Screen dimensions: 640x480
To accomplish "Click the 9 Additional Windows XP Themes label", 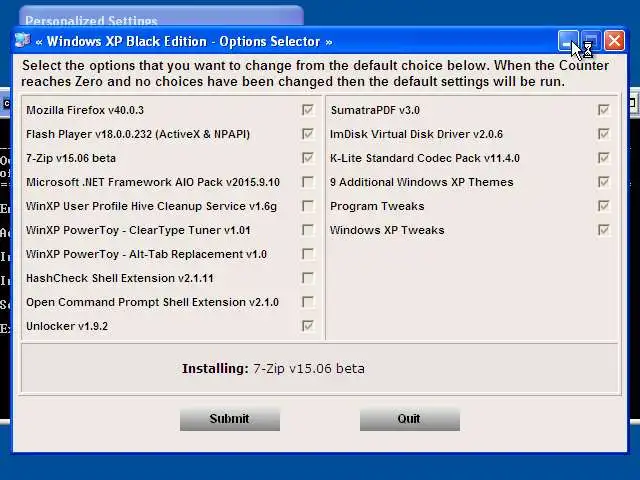I will click(422, 182).
